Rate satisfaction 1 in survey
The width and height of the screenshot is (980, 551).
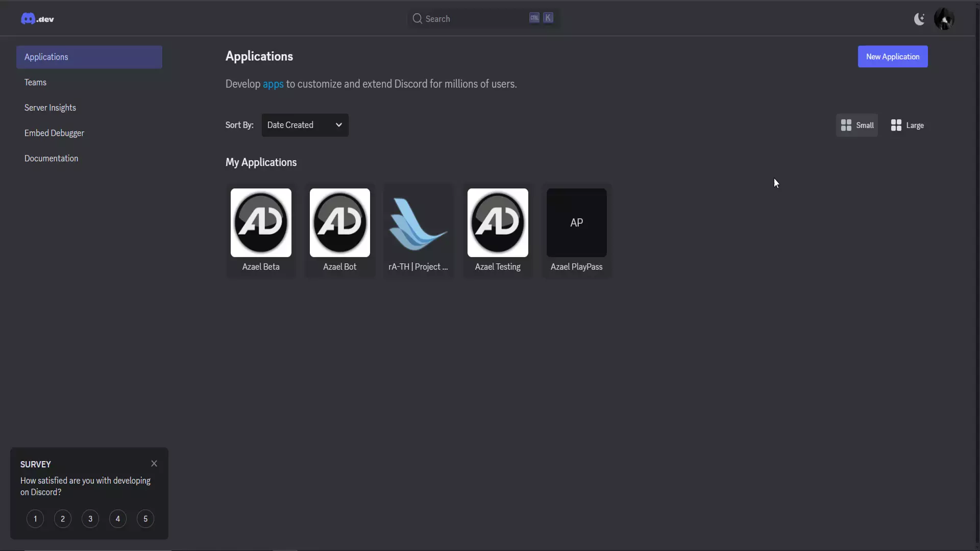(x=35, y=519)
